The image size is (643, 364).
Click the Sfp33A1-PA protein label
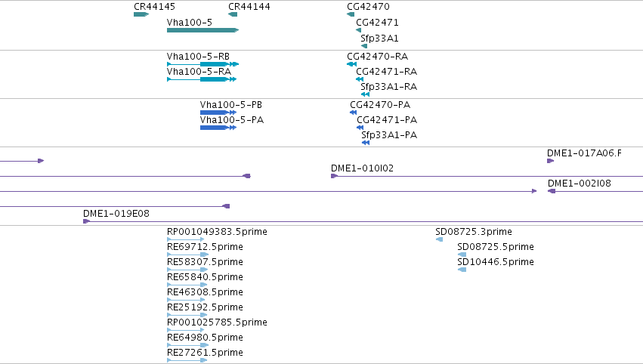[389, 135]
